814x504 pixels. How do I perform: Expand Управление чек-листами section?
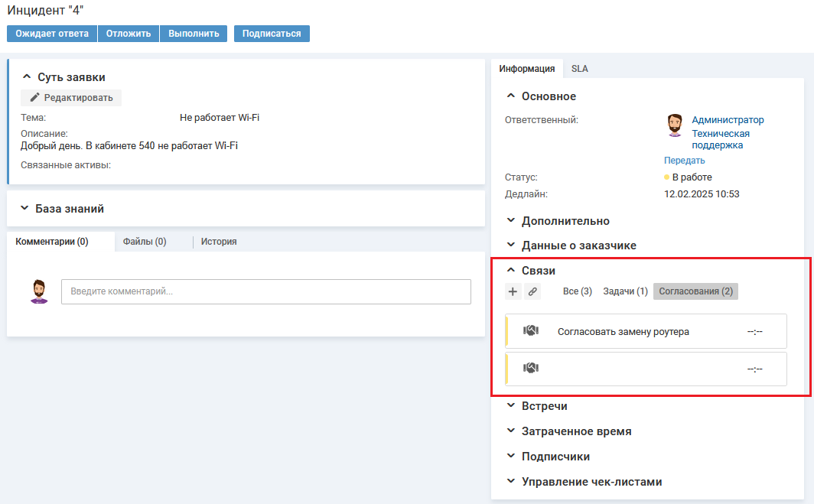[511, 482]
